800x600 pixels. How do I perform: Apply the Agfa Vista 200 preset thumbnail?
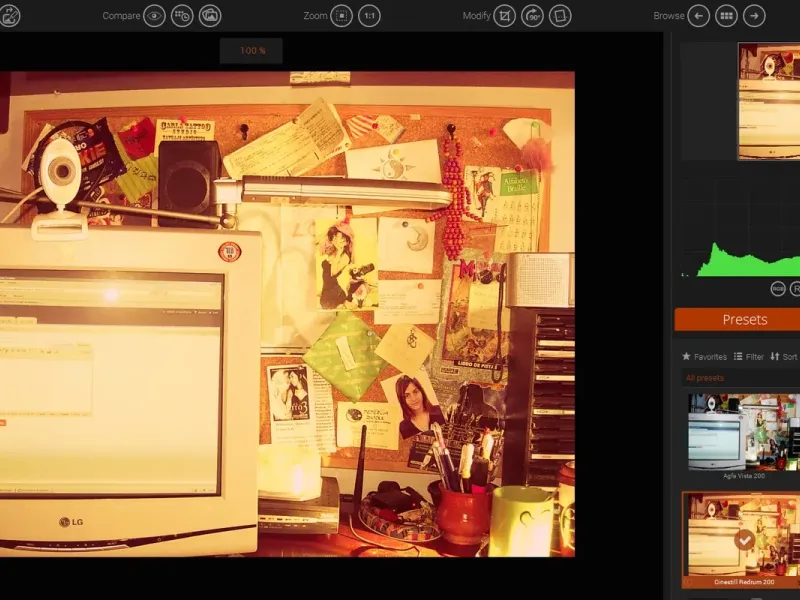click(744, 432)
